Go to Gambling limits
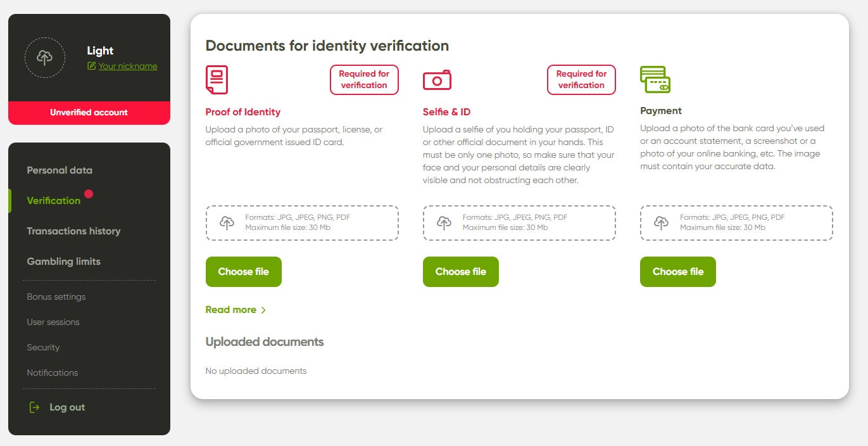Viewport: 868px width, 446px height. pyautogui.click(x=63, y=262)
